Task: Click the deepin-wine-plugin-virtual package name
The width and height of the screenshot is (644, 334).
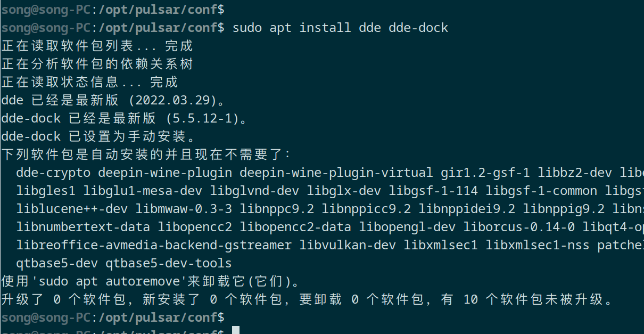Action: coord(336,173)
